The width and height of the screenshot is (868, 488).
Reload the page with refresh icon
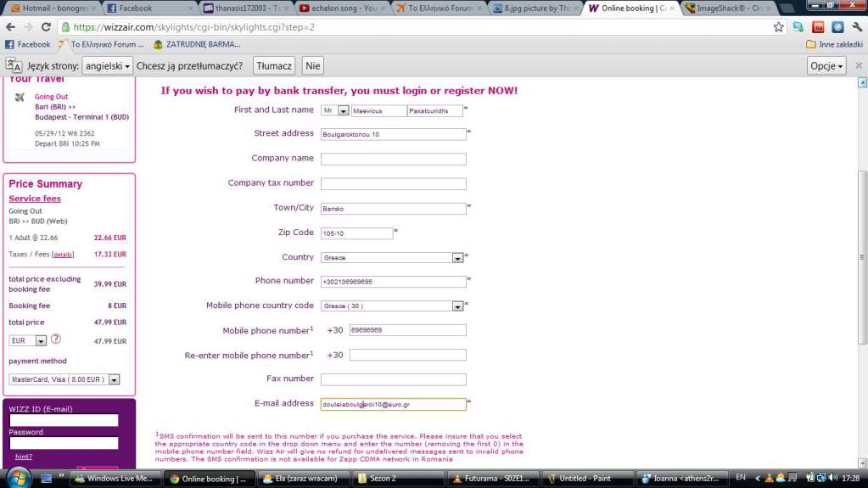tap(46, 27)
